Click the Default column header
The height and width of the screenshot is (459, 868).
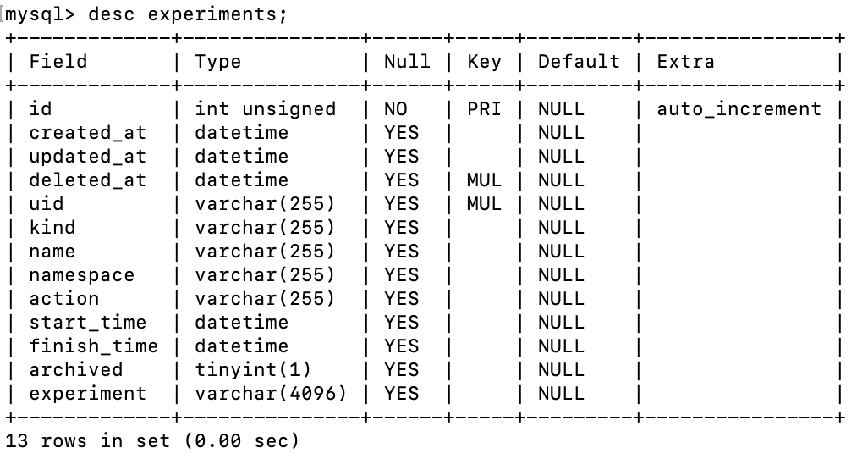(579, 62)
